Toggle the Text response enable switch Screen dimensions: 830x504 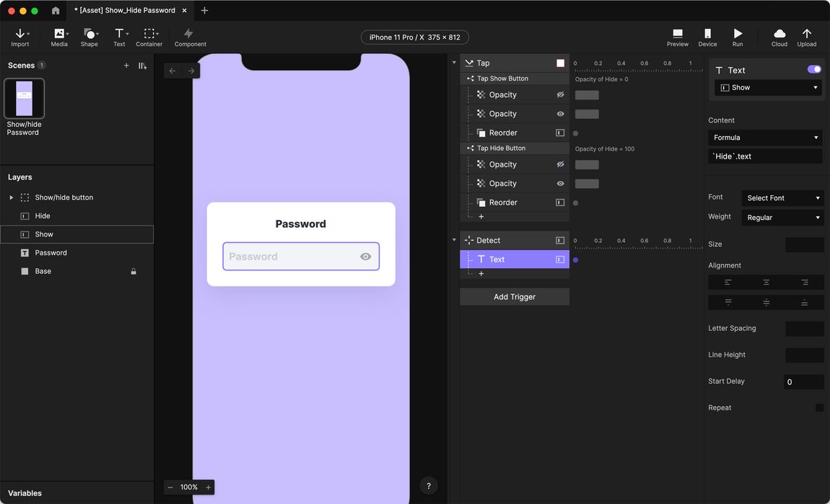coord(814,69)
